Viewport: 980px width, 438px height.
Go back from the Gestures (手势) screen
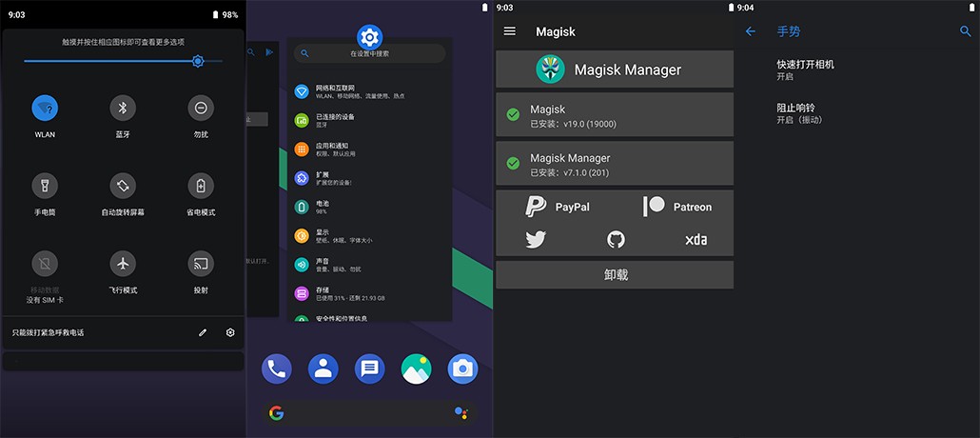(x=751, y=31)
